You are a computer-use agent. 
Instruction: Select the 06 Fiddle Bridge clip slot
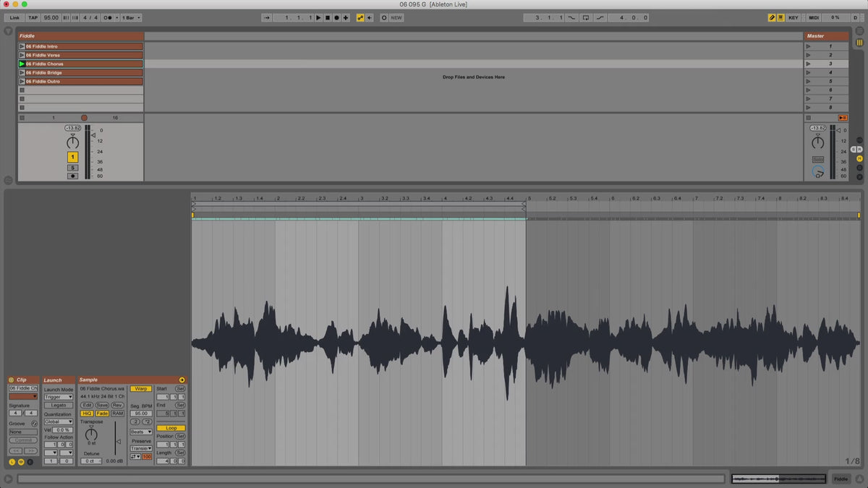(x=83, y=72)
